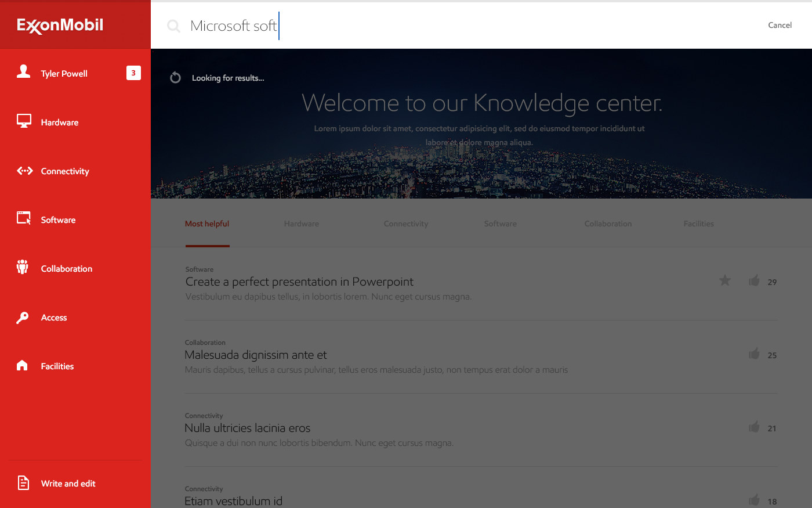Cancel the search
812x508 pixels.
pos(780,25)
